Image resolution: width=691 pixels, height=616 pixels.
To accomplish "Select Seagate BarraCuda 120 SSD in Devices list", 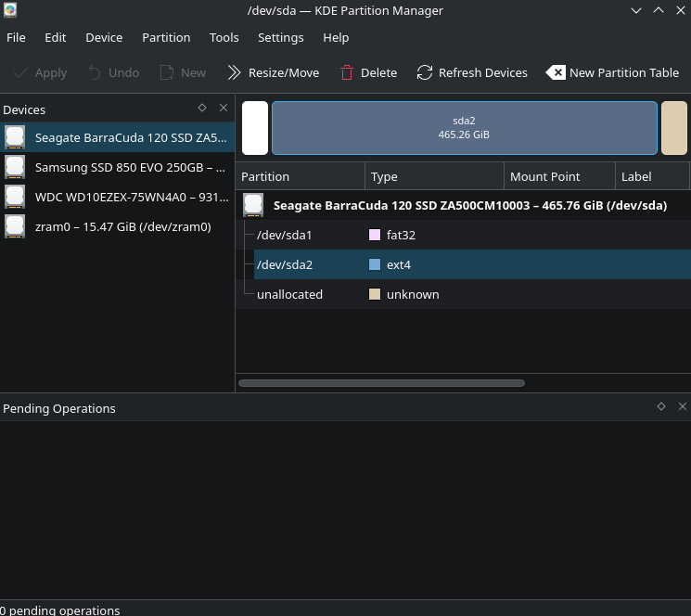I will (117, 137).
